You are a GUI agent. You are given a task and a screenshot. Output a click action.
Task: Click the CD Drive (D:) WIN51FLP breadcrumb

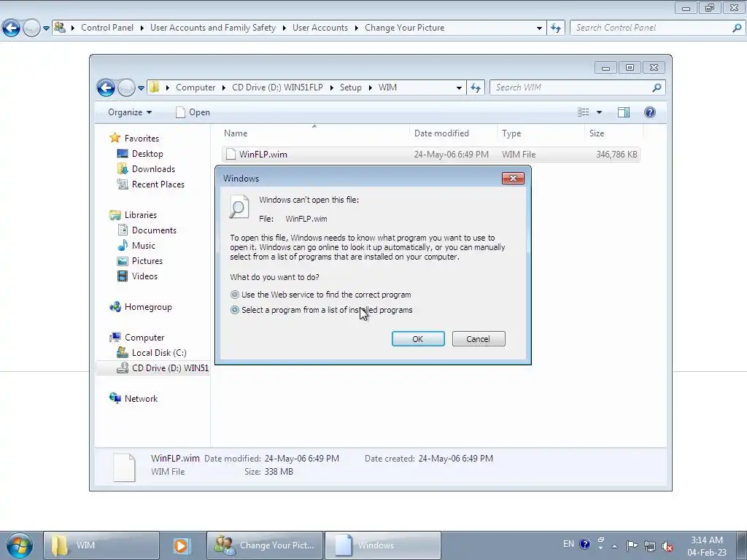(x=277, y=87)
